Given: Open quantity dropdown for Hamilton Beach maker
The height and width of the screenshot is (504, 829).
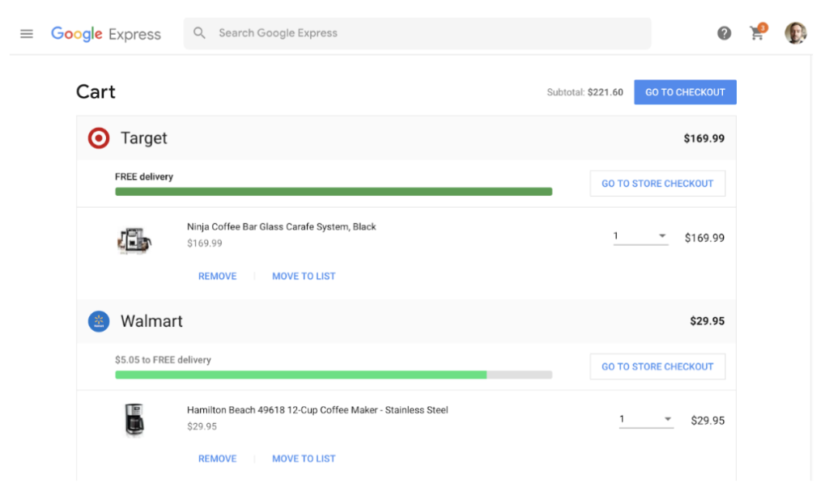Looking at the screenshot, I should [646, 420].
